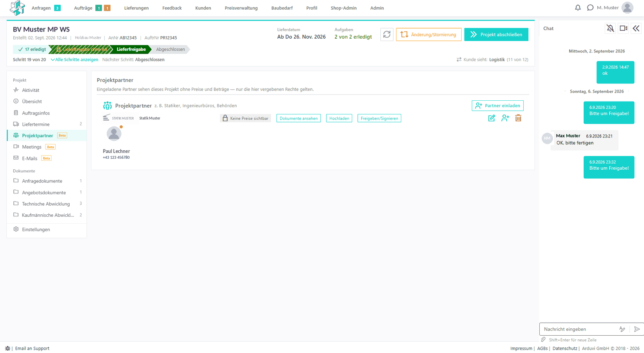Send the chat message
644x353 pixels.
(637, 329)
